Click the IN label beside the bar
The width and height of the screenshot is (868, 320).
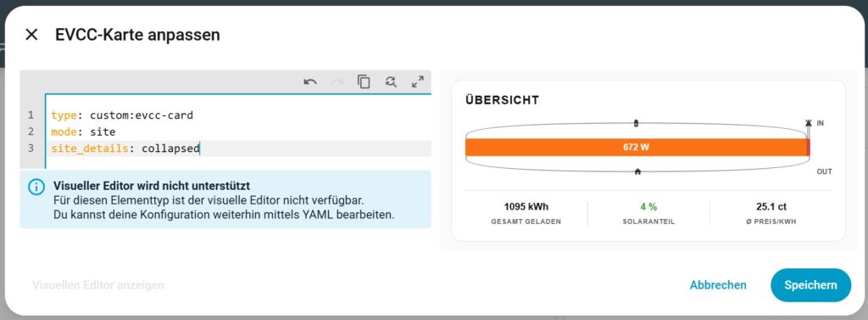[821, 123]
